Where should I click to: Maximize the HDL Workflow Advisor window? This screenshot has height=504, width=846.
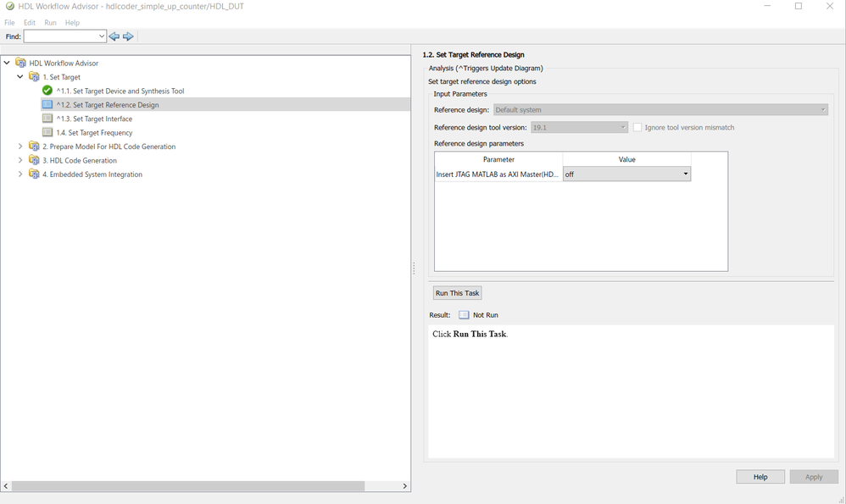click(799, 7)
